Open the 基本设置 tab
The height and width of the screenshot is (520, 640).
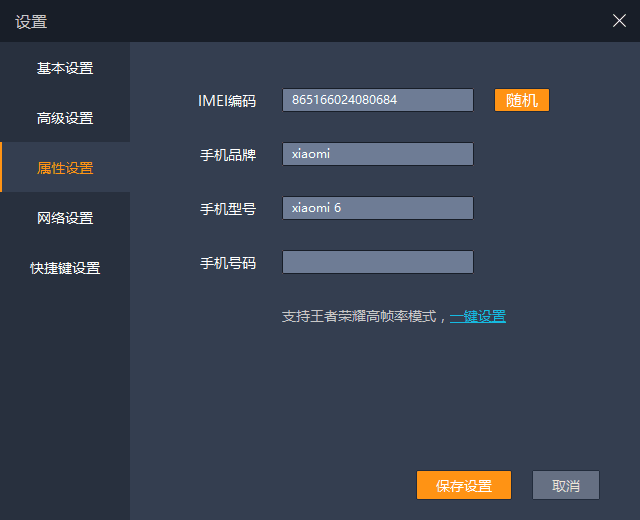[x=65, y=68]
